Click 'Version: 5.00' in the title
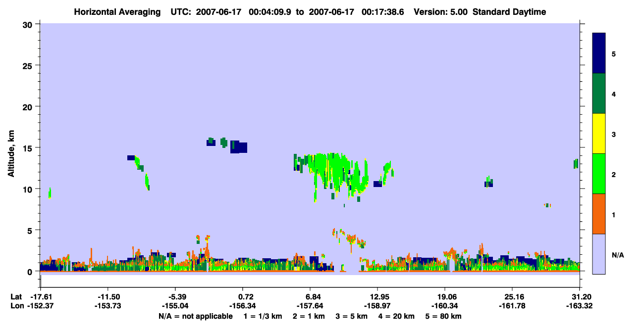 pyautogui.click(x=440, y=12)
